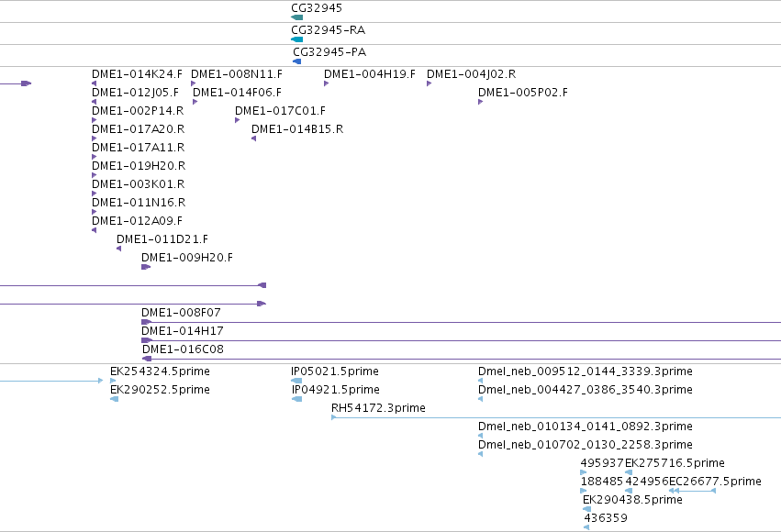The width and height of the screenshot is (781, 532).
Task: Click the DME1-017C01.F label
Action: click(280, 111)
